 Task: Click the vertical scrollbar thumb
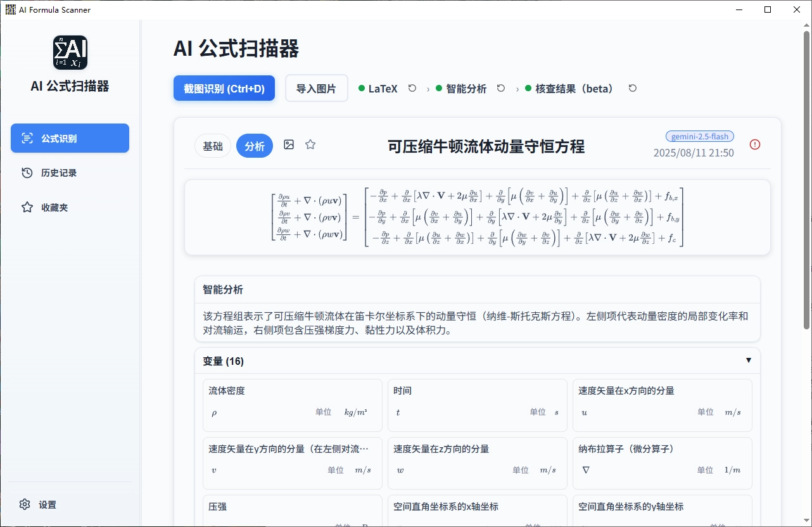pyautogui.click(x=806, y=179)
